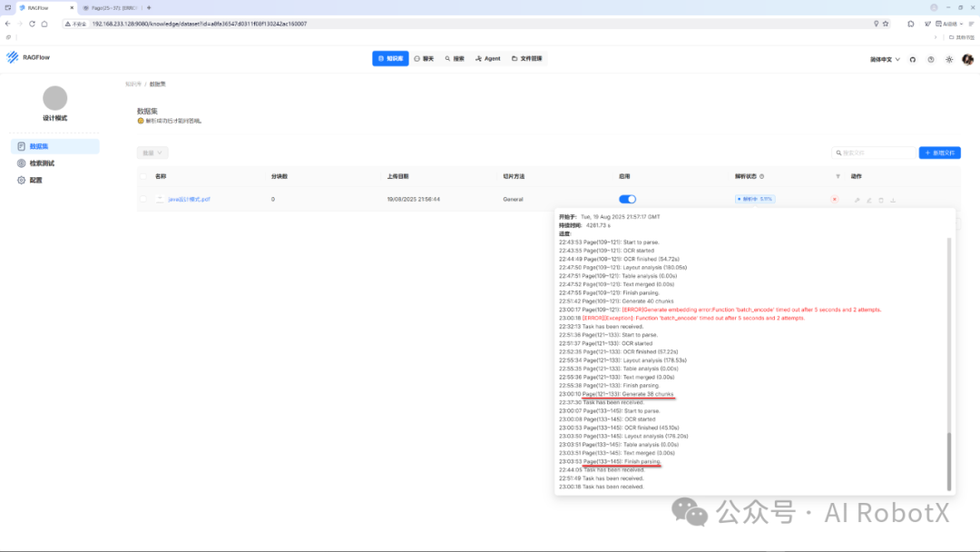Click the 22:51:42 'Generate 40 chunks' log line
This screenshot has width=980, height=552.
coord(616,301)
